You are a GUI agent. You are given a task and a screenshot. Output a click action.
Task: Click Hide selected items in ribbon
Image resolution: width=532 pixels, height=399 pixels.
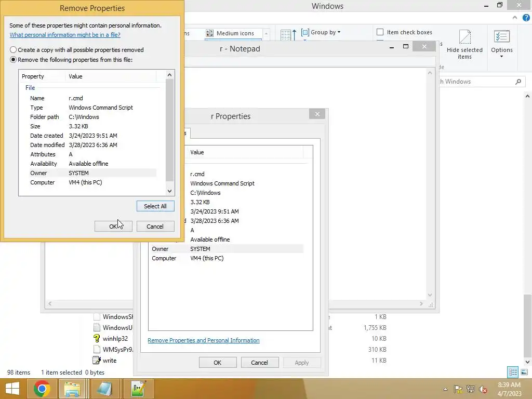(x=464, y=45)
